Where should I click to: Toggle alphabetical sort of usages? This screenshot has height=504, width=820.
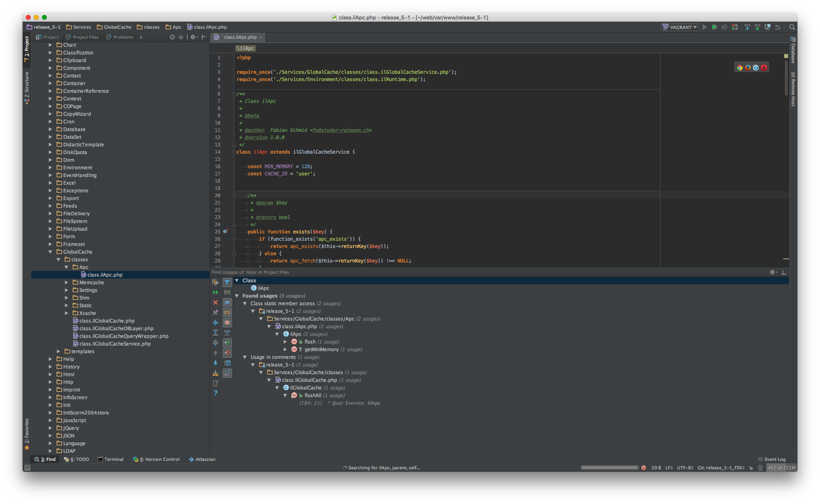pyautogui.click(x=227, y=373)
